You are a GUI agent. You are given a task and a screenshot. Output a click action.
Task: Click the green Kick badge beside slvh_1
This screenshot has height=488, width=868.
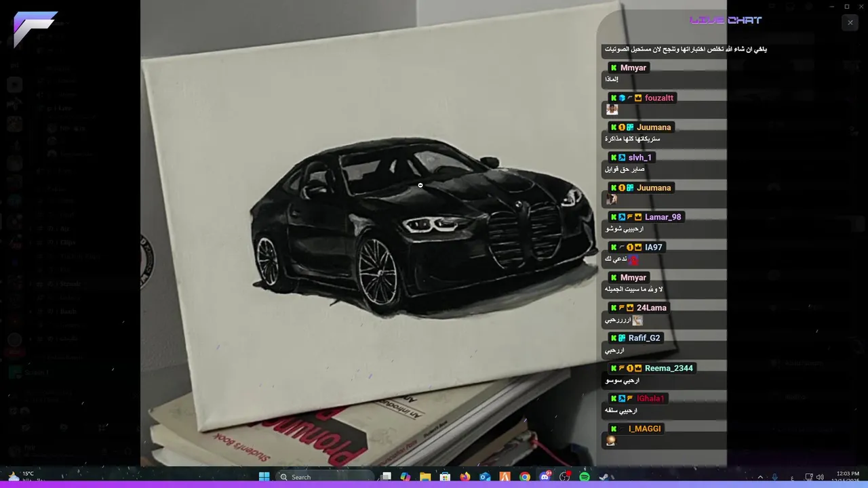click(x=614, y=158)
